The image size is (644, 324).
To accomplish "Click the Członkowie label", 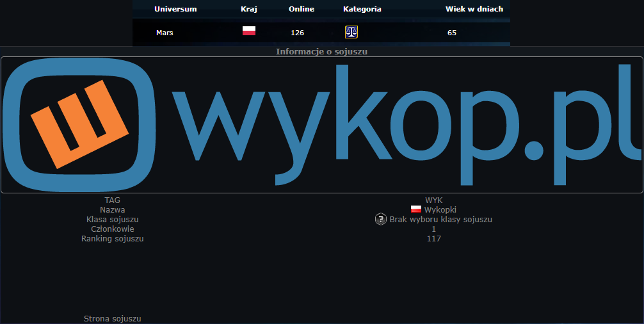I will pyautogui.click(x=113, y=229).
